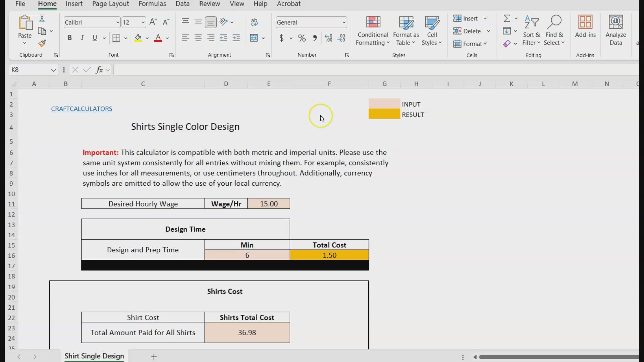
Task: Click the Wrap Text icon
Action: 255,22
